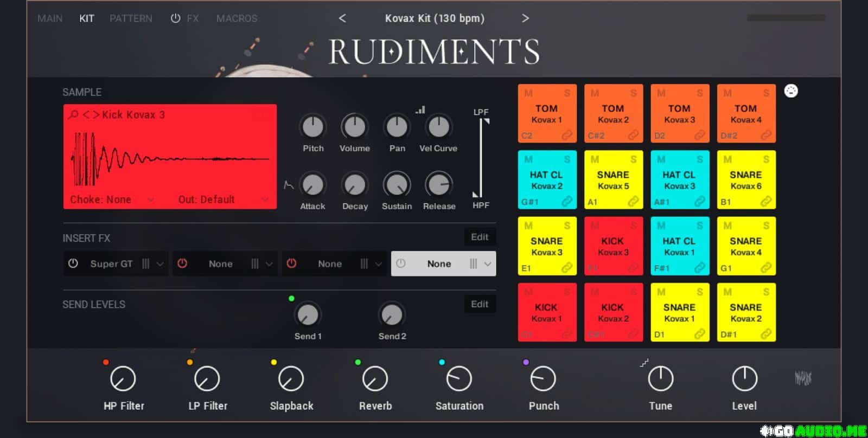Viewport: 868px width, 438px height.
Task: Open the Choke: None dropdown
Action: point(112,199)
